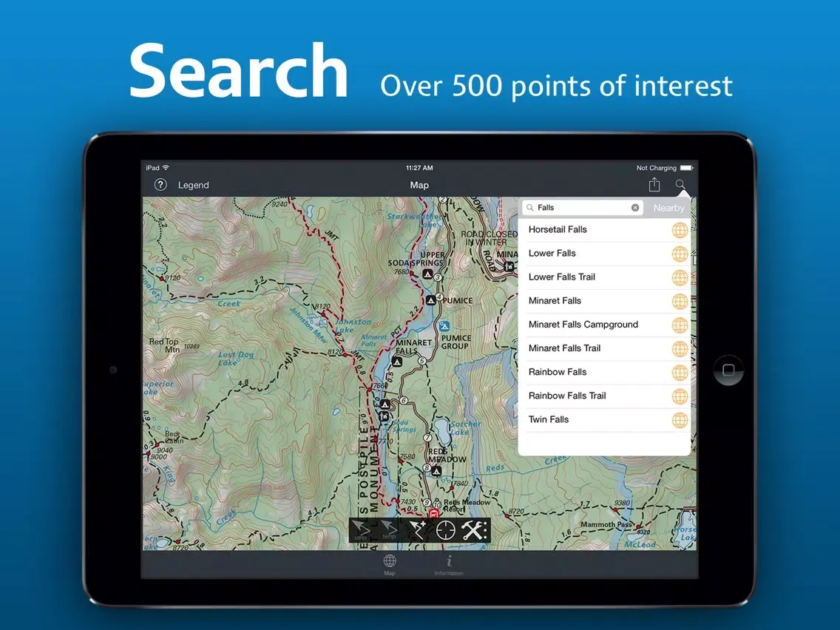The image size is (840, 630).
Task: Tap the Minaret Falls campground tent icon
Action: (397, 362)
